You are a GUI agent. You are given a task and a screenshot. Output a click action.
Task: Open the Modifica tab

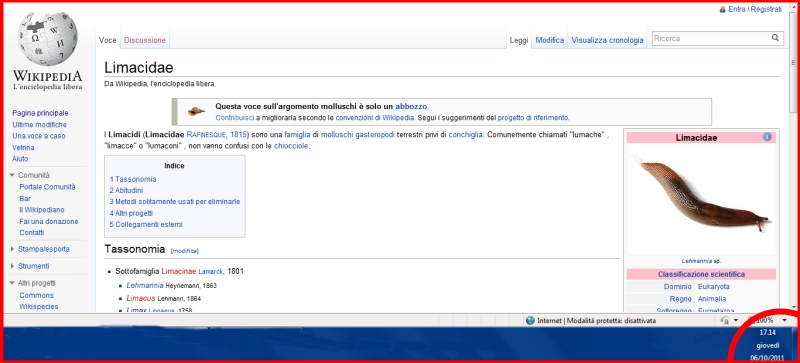pyautogui.click(x=549, y=40)
